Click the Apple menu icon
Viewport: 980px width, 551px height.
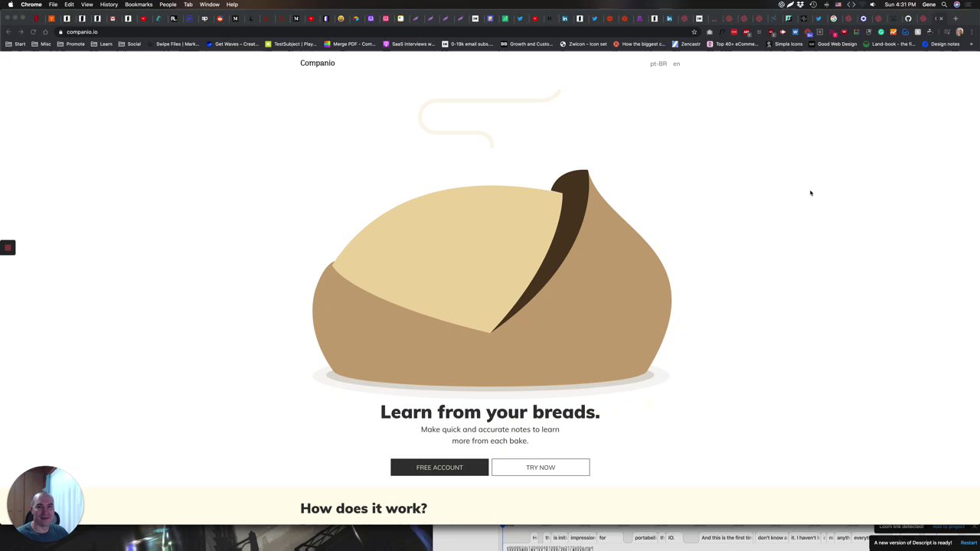pyautogui.click(x=10, y=5)
